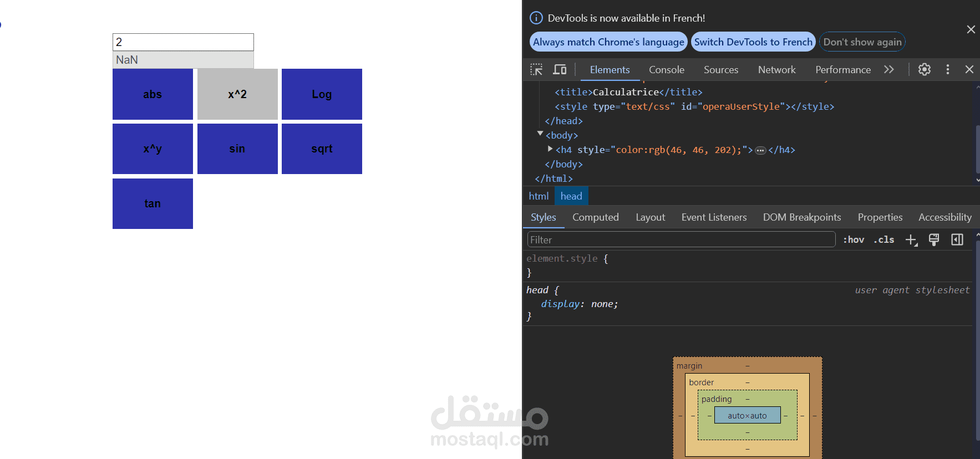Select the closing </html> tag line
The height and width of the screenshot is (459, 980).
coord(554,178)
